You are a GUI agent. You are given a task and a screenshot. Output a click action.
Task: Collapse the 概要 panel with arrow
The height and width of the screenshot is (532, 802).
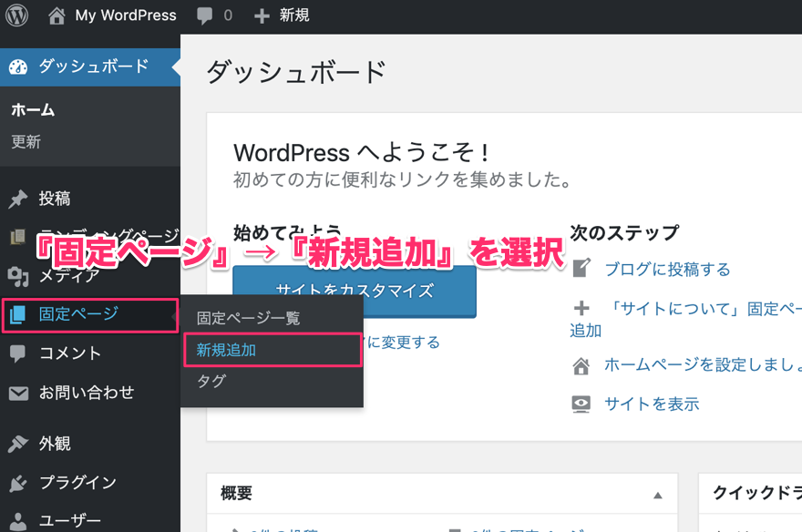coord(657,495)
